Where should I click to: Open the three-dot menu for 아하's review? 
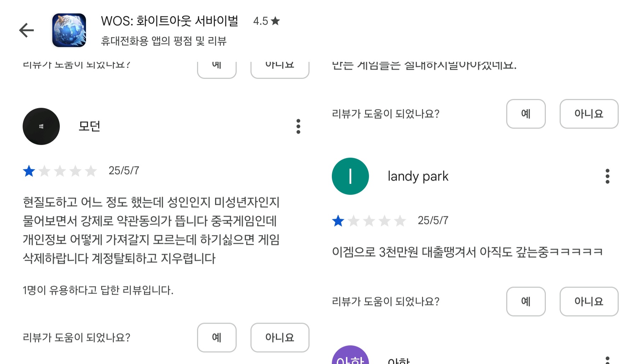pos(607,360)
